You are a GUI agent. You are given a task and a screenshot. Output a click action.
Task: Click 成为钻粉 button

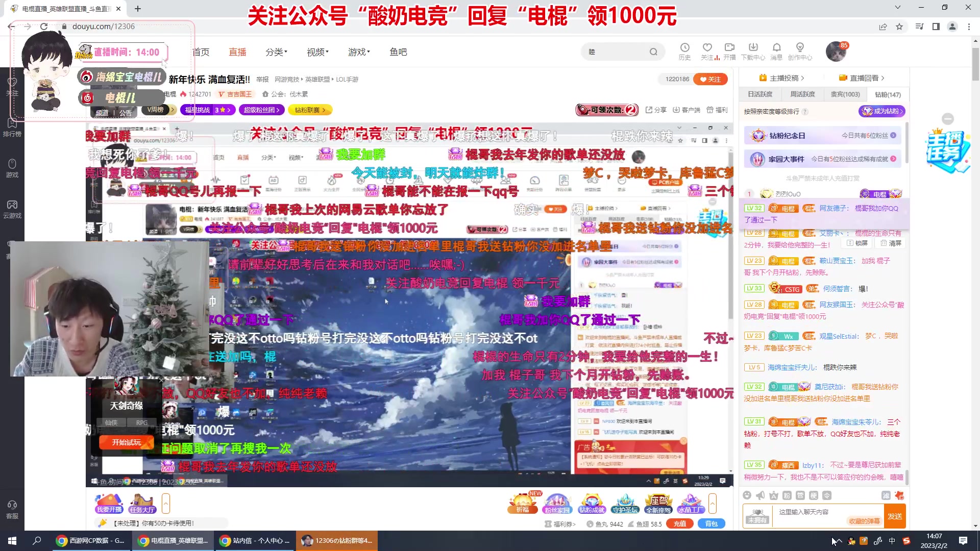point(882,111)
